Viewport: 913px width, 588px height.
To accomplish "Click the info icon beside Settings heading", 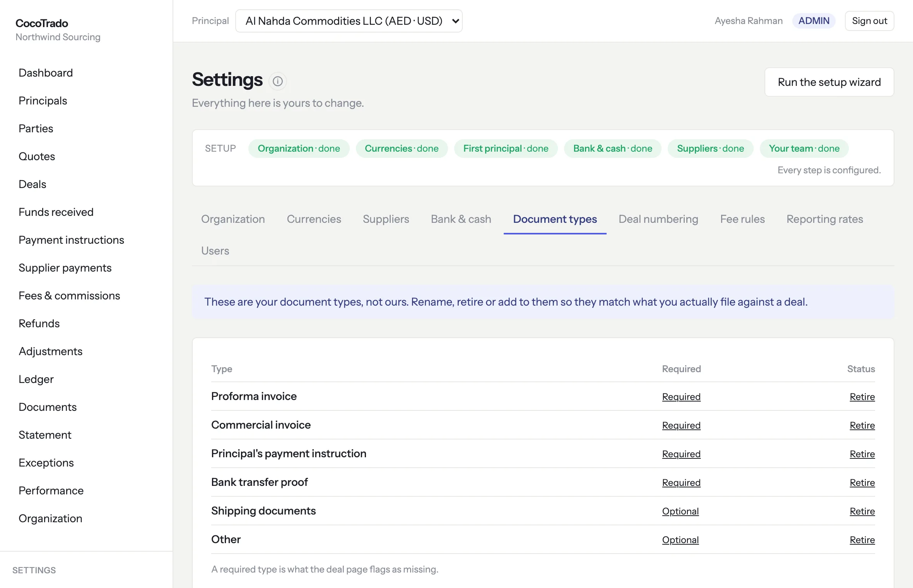I will (x=277, y=81).
